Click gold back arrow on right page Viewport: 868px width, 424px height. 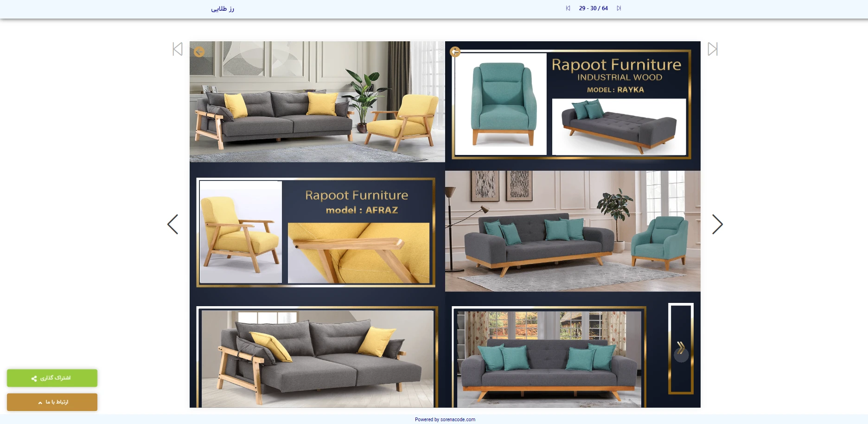tap(455, 51)
